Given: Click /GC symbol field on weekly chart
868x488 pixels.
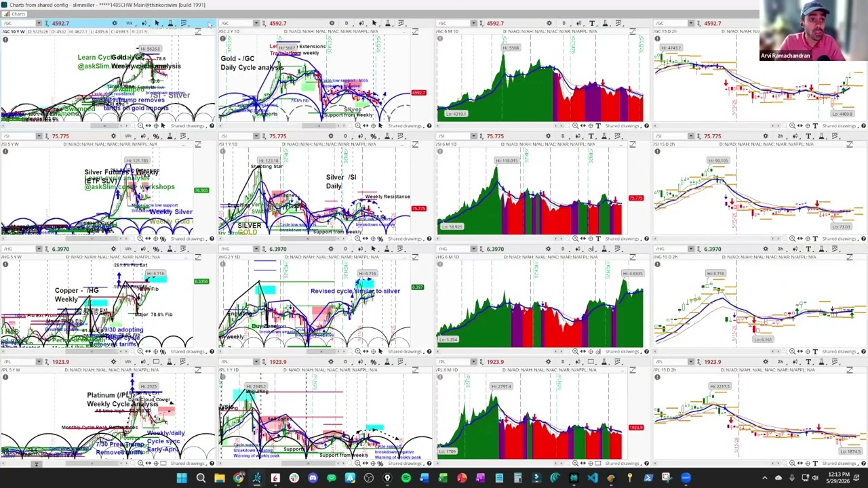Looking at the screenshot, I should (x=18, y=23).
